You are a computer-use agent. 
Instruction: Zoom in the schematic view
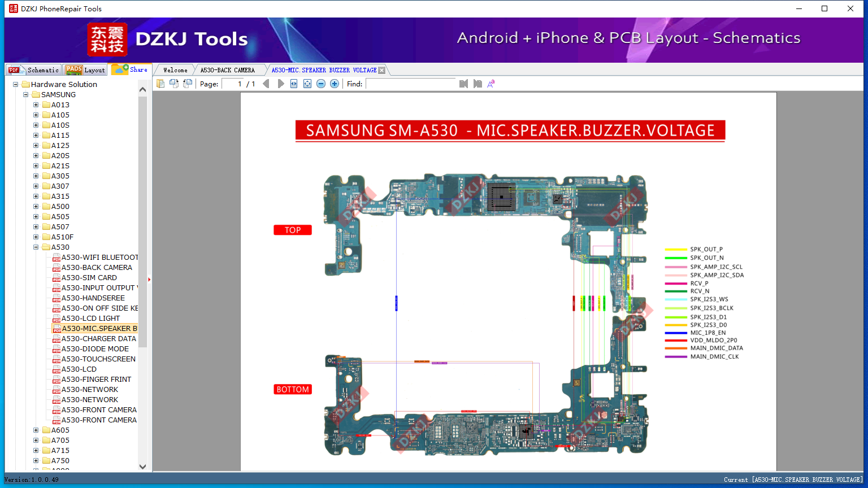click(x=335, y=84)
